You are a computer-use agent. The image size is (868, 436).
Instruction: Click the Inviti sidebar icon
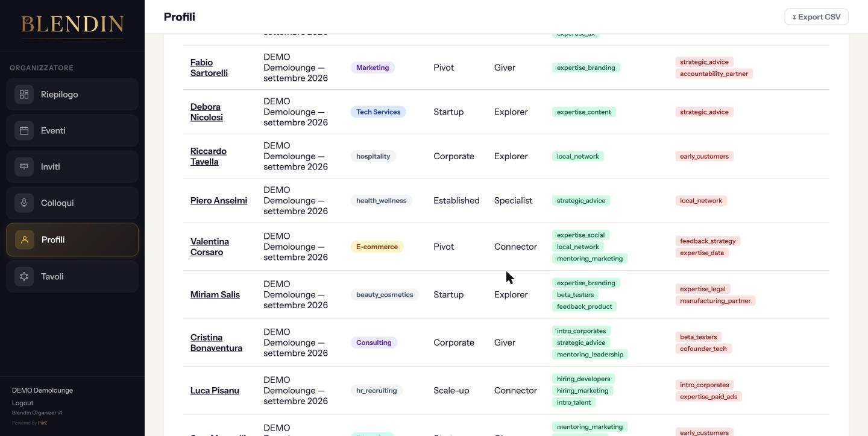point(24,167)
